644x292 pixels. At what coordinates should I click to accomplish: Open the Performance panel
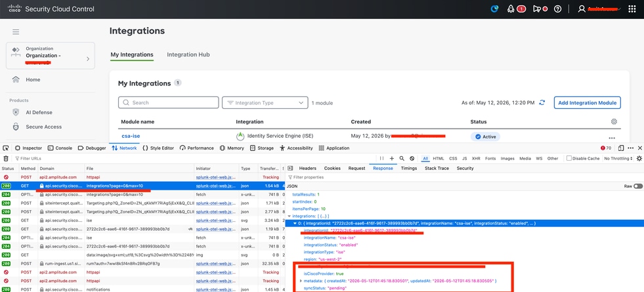(x=197, y=148)
